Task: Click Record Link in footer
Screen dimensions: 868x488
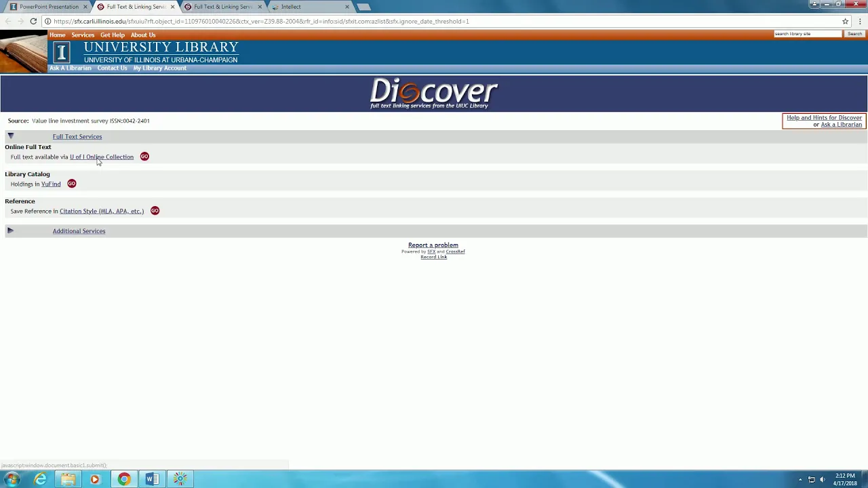Action: pos(433,257)
